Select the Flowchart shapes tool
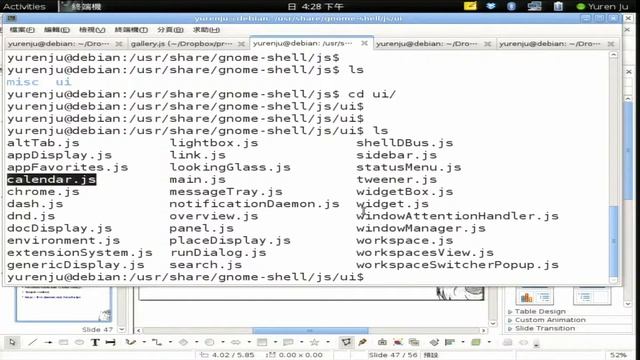Viewport: 640px width, 360px height. coord(262,342)
